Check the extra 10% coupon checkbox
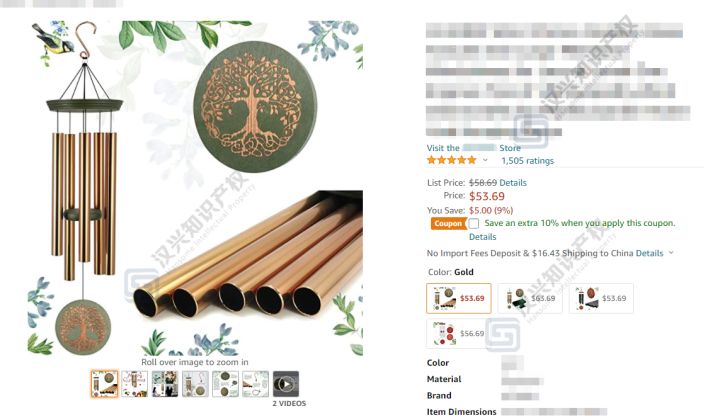720x418 pixels. click(x=474, y=223)
